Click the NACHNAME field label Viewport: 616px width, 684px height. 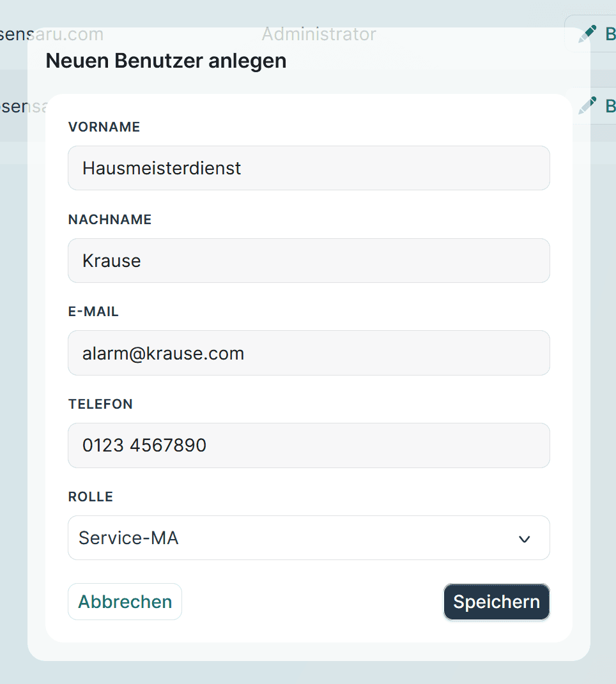click(109, 220)
